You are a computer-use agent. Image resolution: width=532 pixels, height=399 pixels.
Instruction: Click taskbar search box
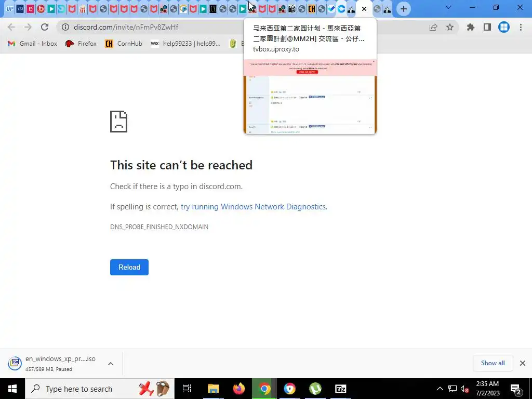click(100, 389)
